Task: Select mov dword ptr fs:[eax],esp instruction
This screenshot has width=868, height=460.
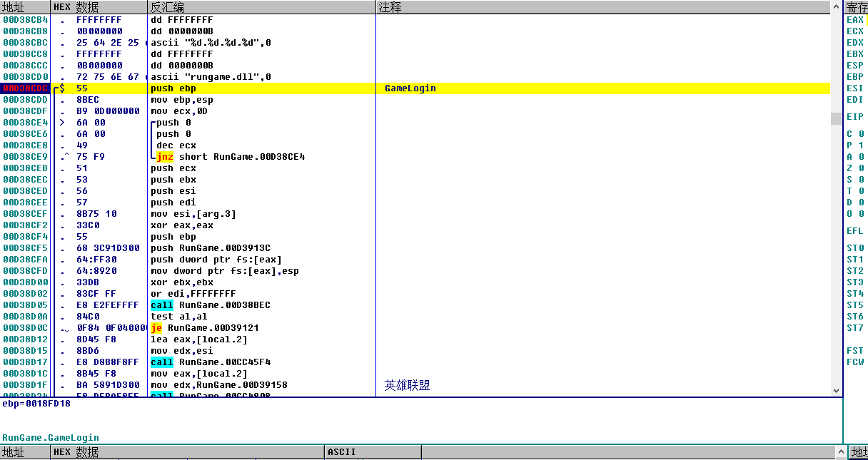Action: 225,271
